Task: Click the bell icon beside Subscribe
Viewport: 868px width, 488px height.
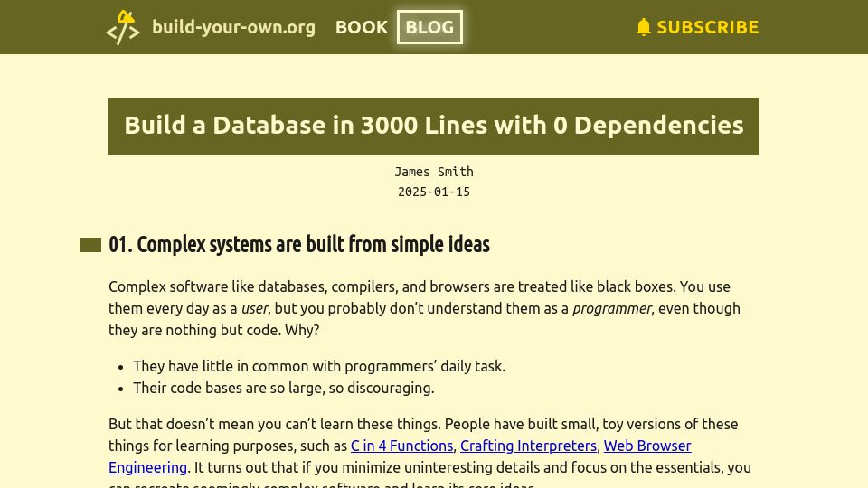Action: (x=643, y=27)
